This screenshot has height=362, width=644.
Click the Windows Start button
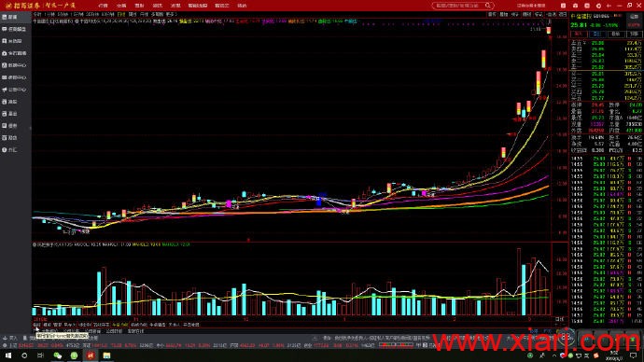click(7, 355)
